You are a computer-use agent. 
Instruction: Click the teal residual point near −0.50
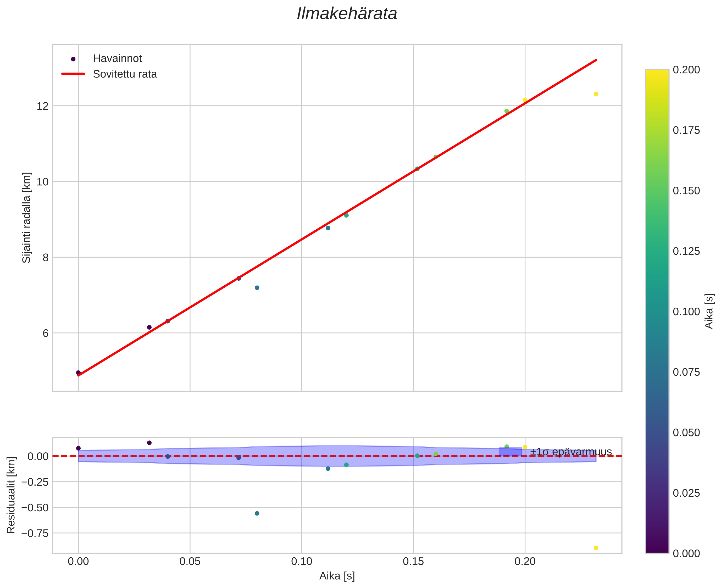257,513
